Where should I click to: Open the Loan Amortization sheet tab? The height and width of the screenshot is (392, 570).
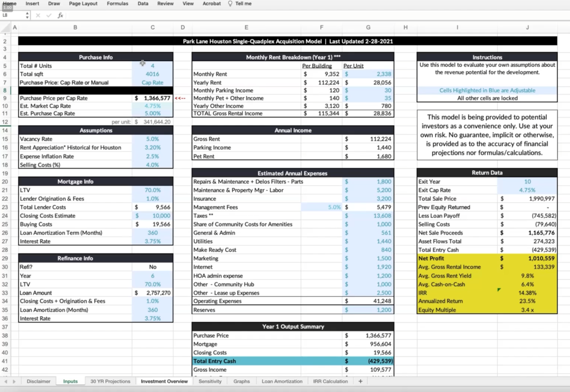point(282,381)
